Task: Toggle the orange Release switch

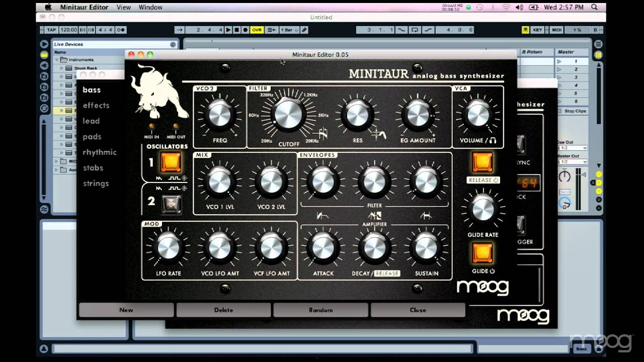Action: tap(482, 162)
